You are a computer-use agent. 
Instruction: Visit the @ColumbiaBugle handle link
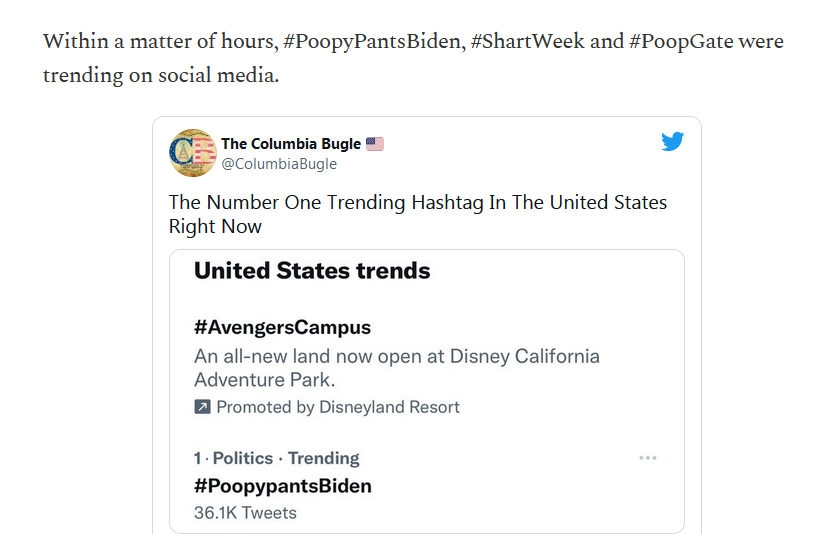(279, 164)
